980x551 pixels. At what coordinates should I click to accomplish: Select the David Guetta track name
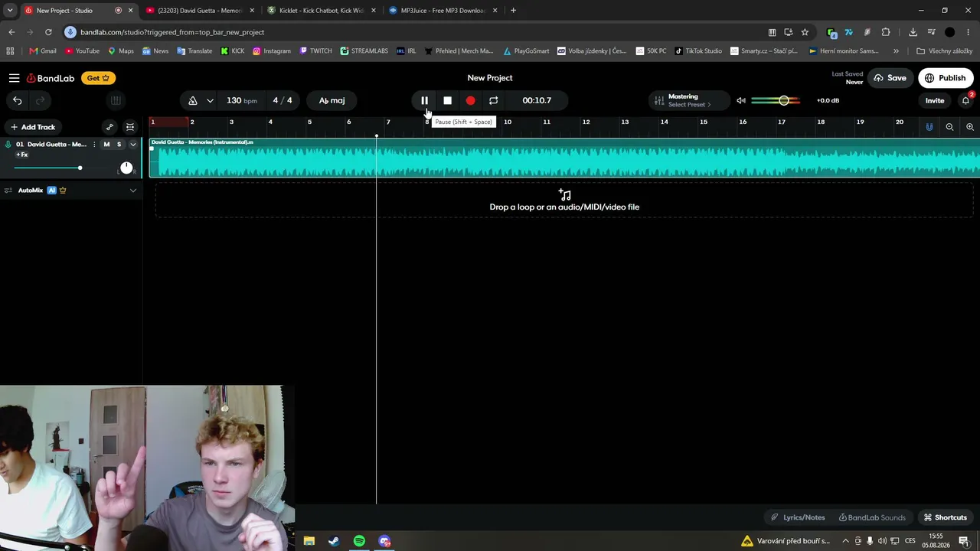(57, 145)
